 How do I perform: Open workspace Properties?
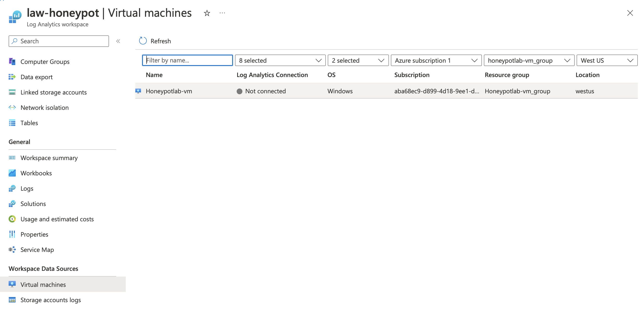click(34, 234)
